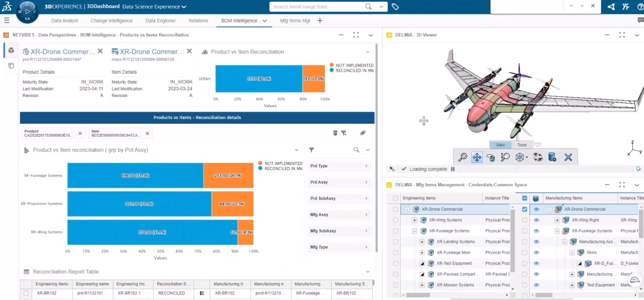
Task: Click the blue 1575 (80.0%) reconciled bar
Action: (259, 79)
